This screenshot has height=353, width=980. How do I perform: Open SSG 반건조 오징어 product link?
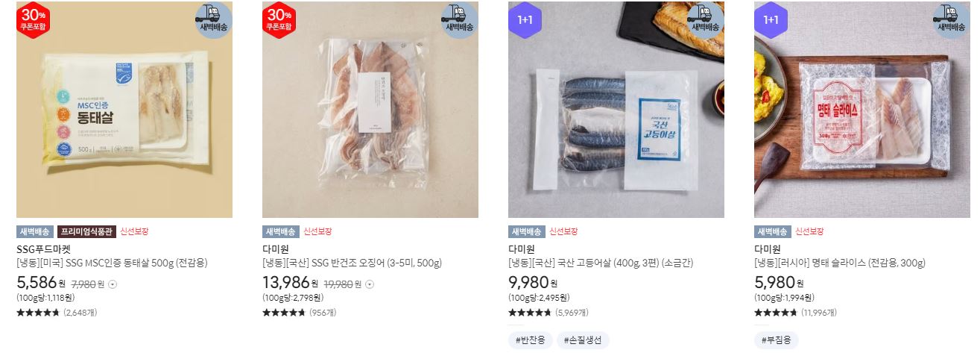click(352, 263)
